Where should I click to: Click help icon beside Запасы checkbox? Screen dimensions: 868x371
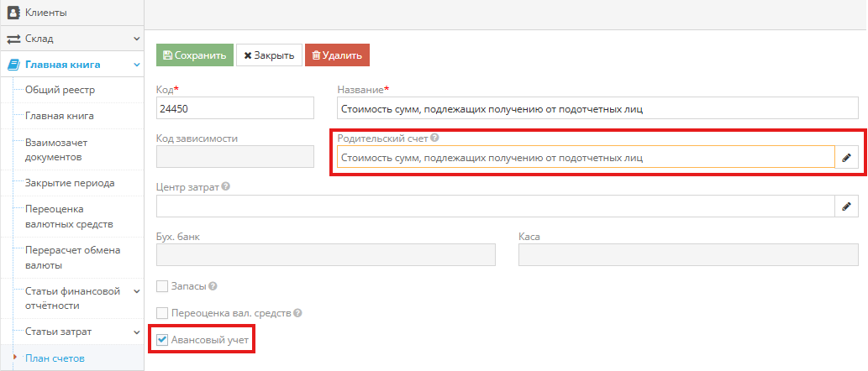[x=213, y=286]
